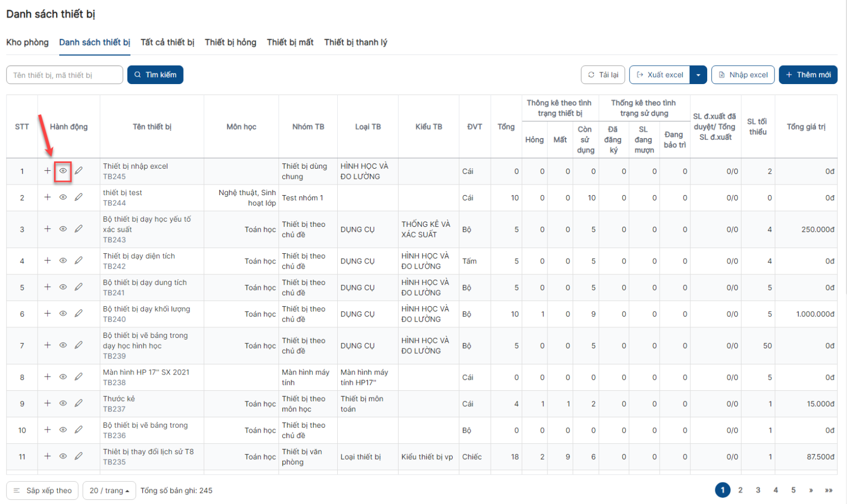Viewport: 847px width, 504px height.
Task: Edit Màn hình HP 17" SX 2021
Action: click(78, 377)
